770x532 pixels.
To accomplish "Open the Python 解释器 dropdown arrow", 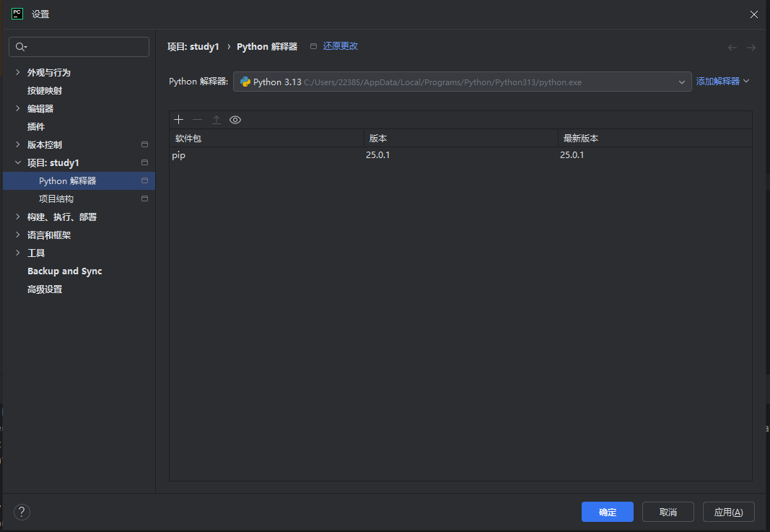I will point(682,82).
